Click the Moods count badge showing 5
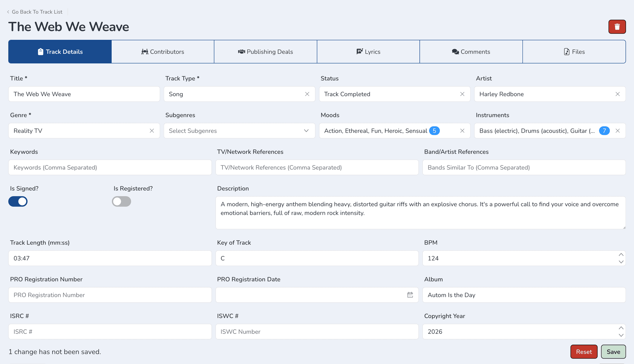Viewport: 634px width, 364px height. (x=434, y=131)
